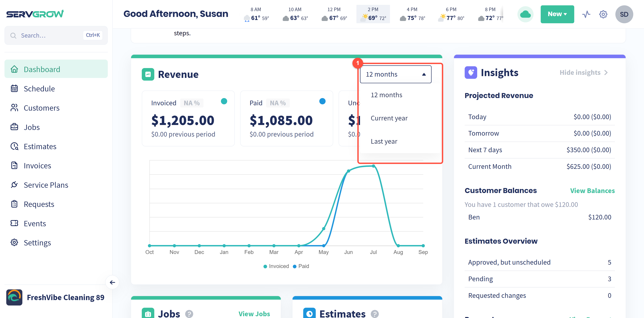Screen dimensions: 644x318
Task: Click the Jobs help question mark icon
Action: [189, 314]
